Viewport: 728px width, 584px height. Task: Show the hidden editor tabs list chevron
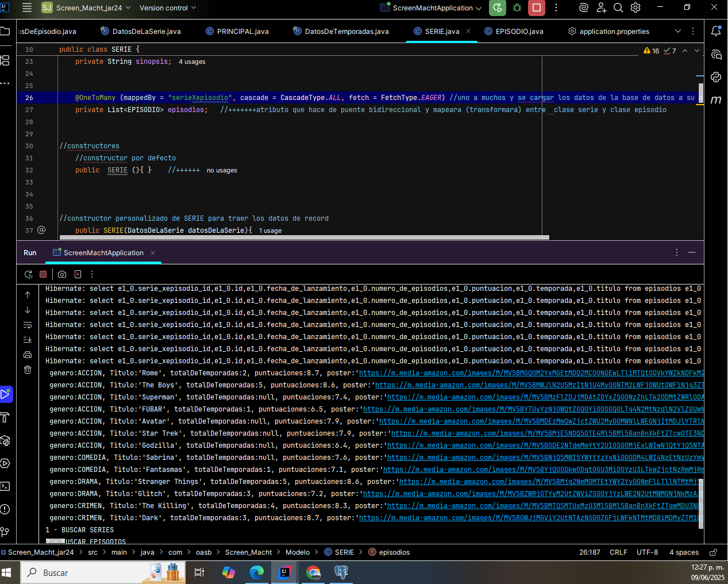click(678, 31)
